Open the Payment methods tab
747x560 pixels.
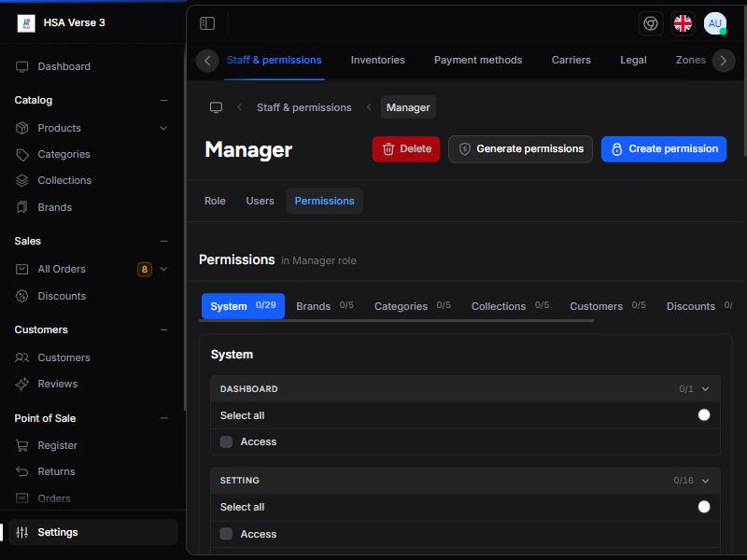tap(478, 60)
